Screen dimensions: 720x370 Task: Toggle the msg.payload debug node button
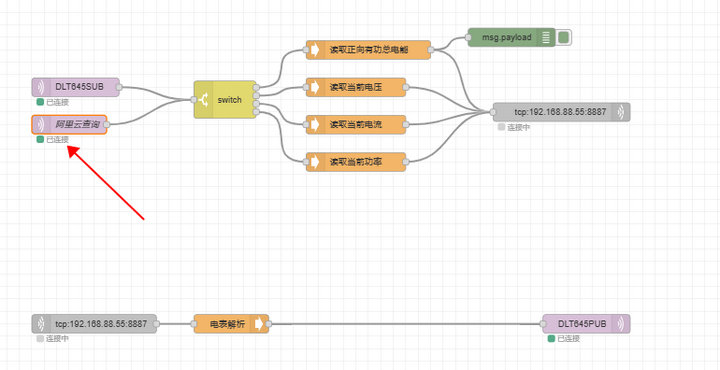tap(563, 37)
